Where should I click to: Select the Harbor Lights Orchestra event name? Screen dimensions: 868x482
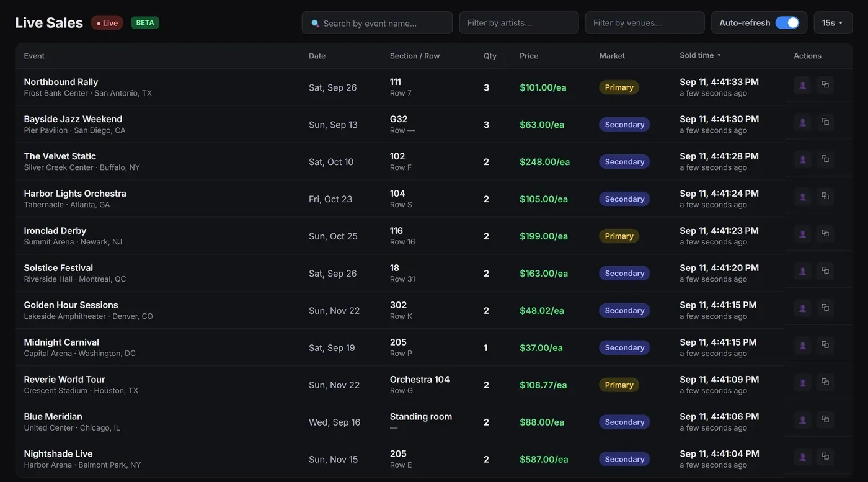coord(75,194)
